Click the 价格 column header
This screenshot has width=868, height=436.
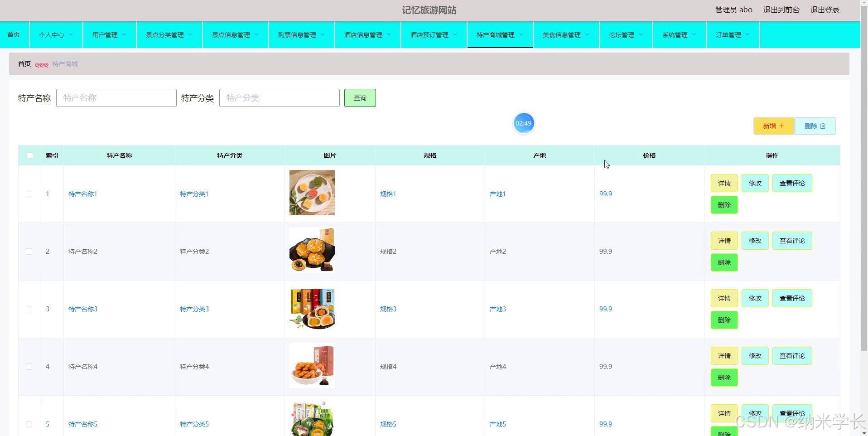pos(649,155)
